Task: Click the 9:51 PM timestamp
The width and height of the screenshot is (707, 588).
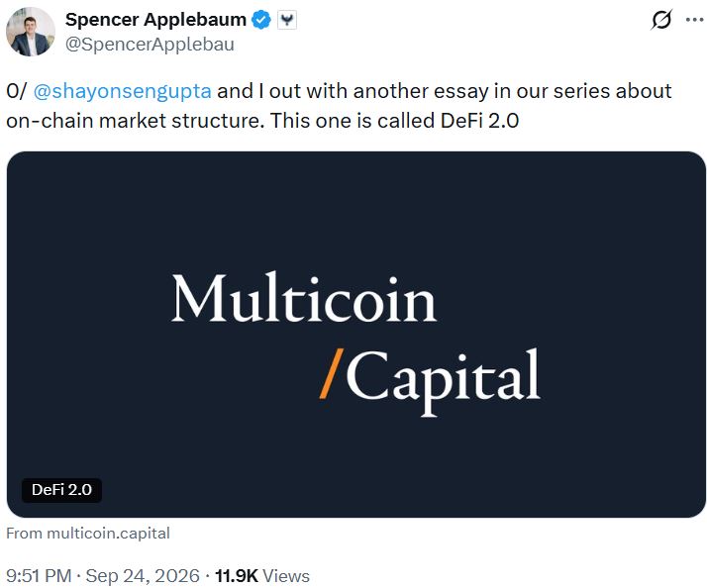Action: 39,576
